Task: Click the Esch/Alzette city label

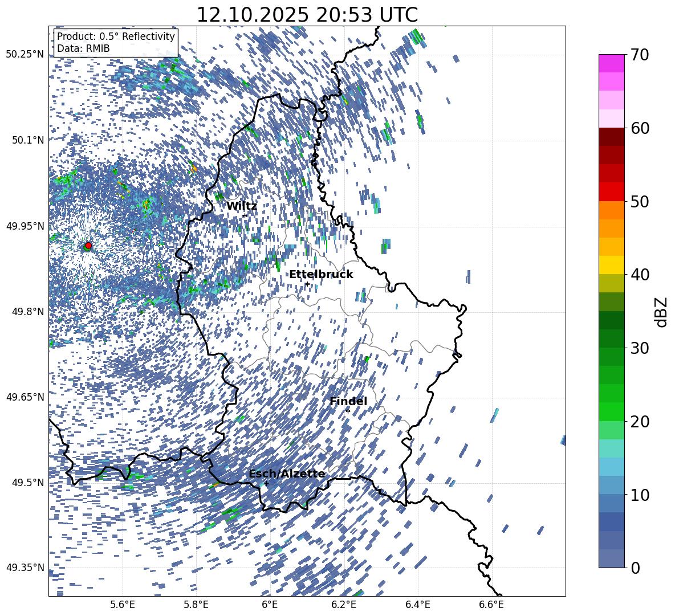Action: pyautogui.click(x=287, y=474)
